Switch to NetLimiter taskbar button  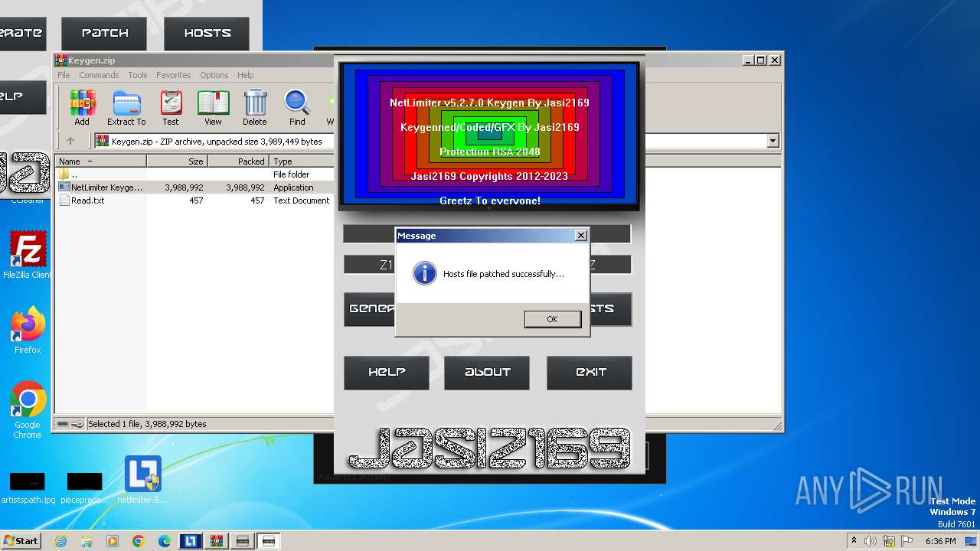[191, 541]
